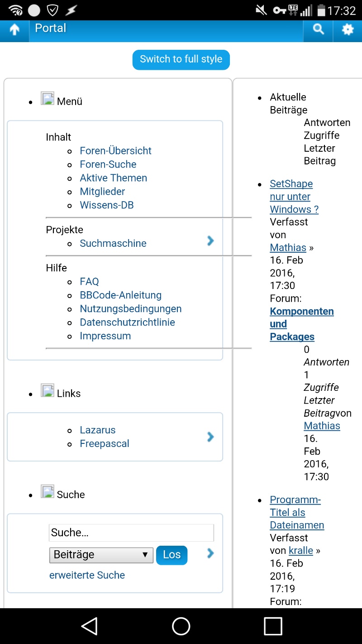362x644 pixels.
Task: Tap the image icon beside Links
Action: coord(48,391)
